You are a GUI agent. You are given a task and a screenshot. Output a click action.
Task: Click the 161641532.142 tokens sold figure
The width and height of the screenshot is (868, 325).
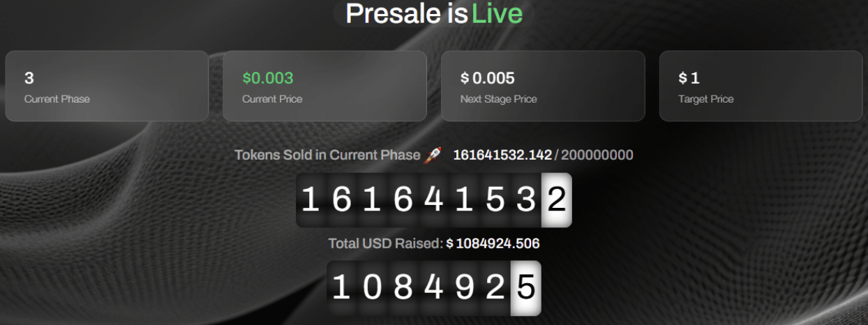(502, 155)
